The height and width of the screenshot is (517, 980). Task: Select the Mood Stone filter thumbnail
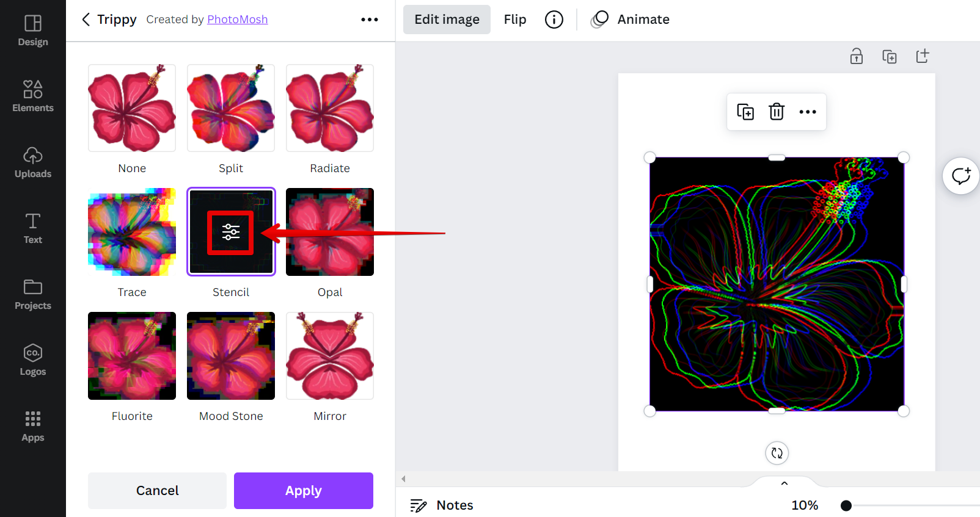[231, 356]
